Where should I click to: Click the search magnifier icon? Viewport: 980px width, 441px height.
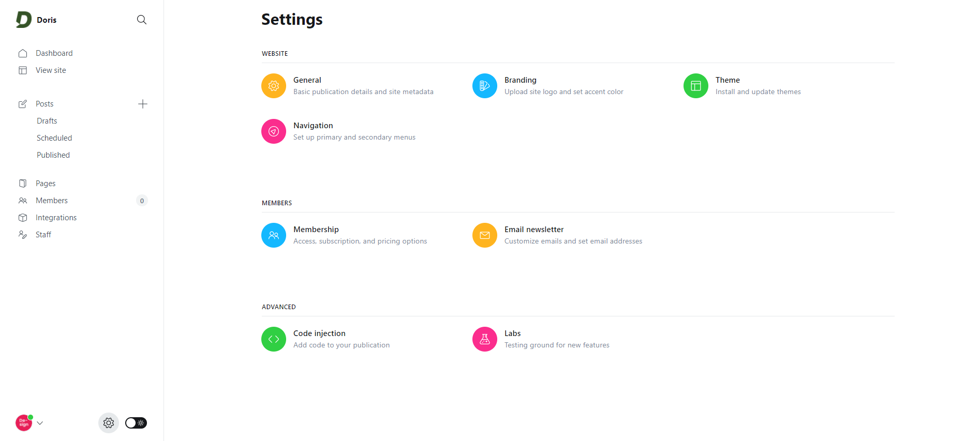141,20
